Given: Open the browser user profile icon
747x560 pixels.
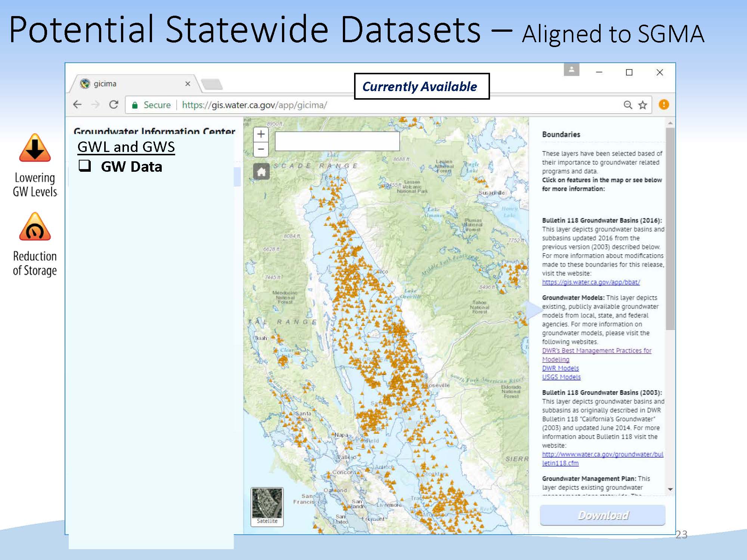Looking at the screenshot, I should coord(571,70).
